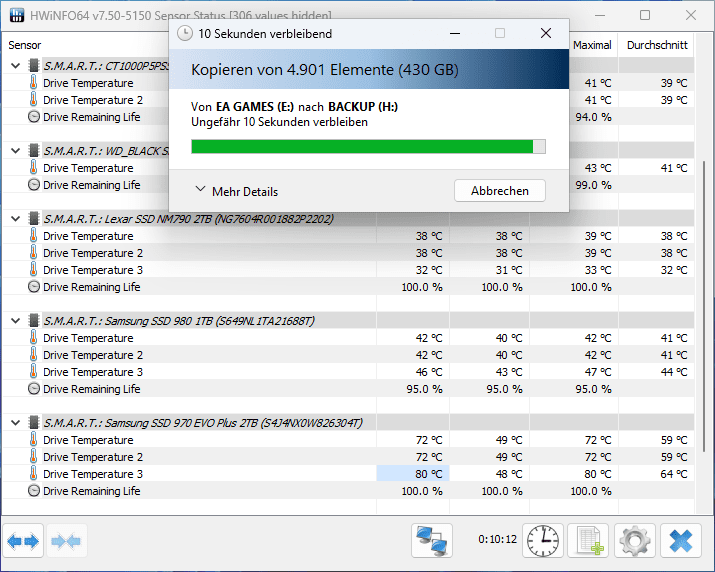Click clock icon of Lexar Drive Remaining Life
Image resolution: width=715 pixels, height=572 pixels.
click(34, 287)
